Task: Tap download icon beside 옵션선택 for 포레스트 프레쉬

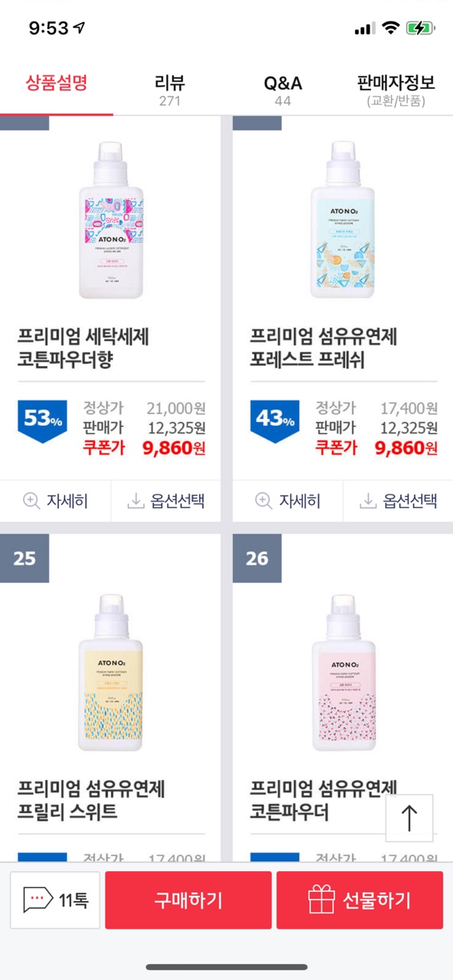Action: tap(368, 501)
